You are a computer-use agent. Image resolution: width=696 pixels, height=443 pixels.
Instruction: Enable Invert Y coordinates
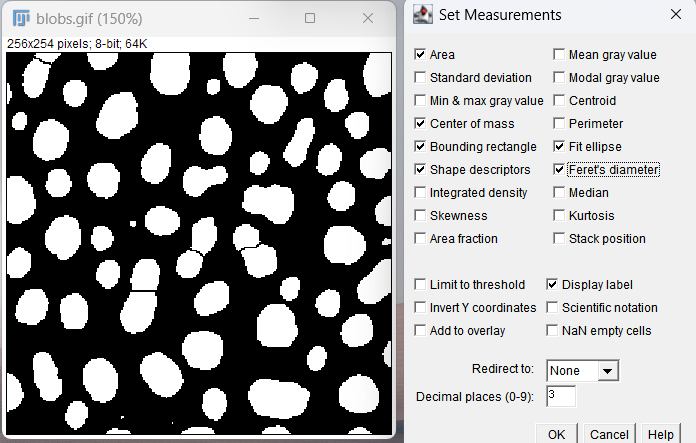(x=420, y=308)
